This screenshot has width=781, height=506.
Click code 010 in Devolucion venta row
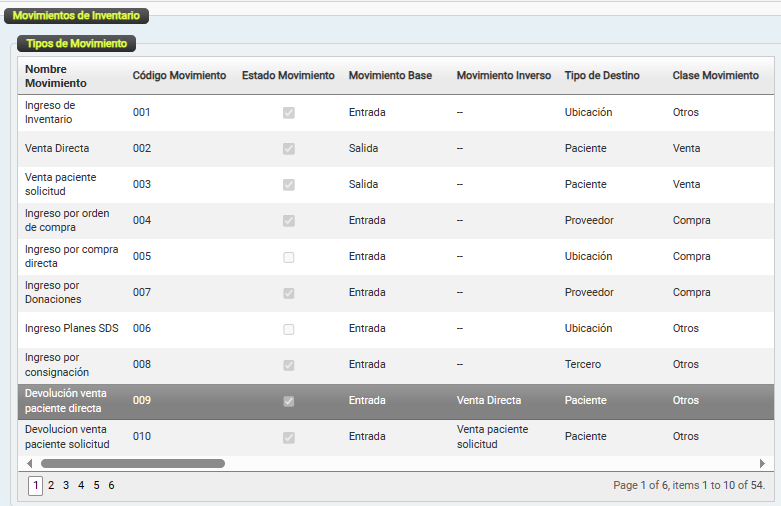(x=142, y=437)
